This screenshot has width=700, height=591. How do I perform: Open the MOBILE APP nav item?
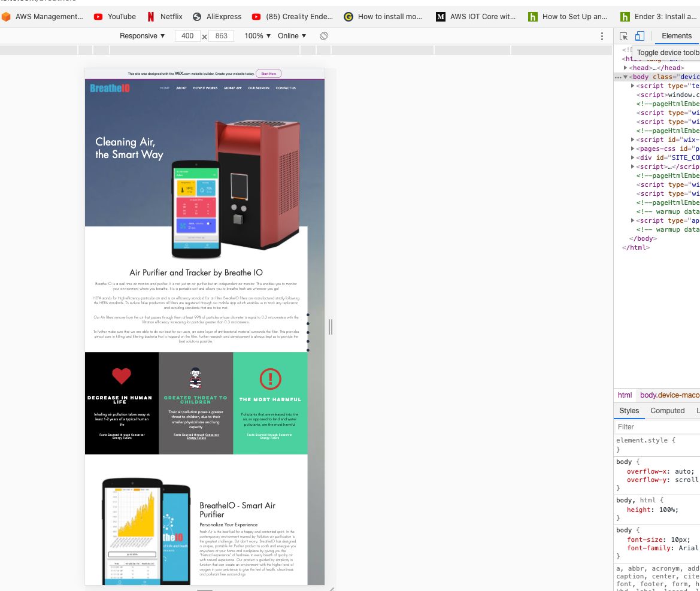[x=232, y=88]
